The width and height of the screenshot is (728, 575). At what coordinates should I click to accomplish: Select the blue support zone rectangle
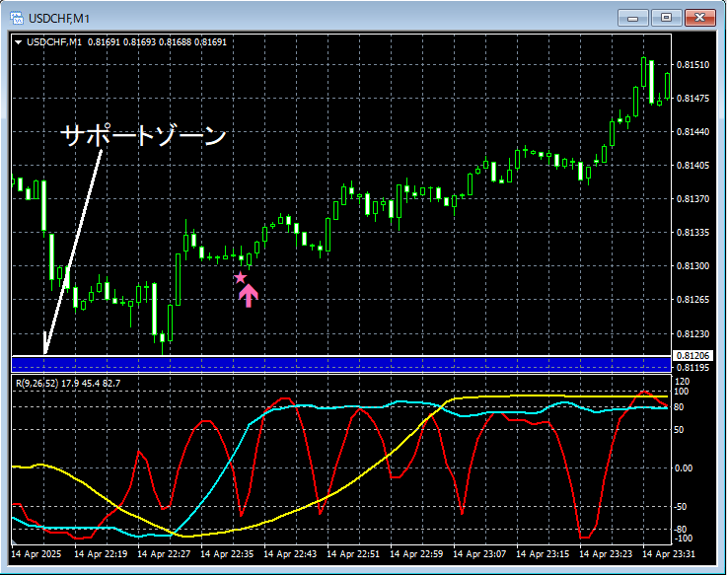(x=341, y=364)
